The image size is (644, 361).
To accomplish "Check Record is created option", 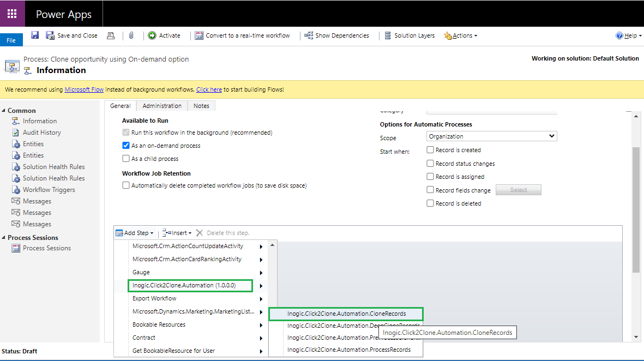I will [430, 150].
